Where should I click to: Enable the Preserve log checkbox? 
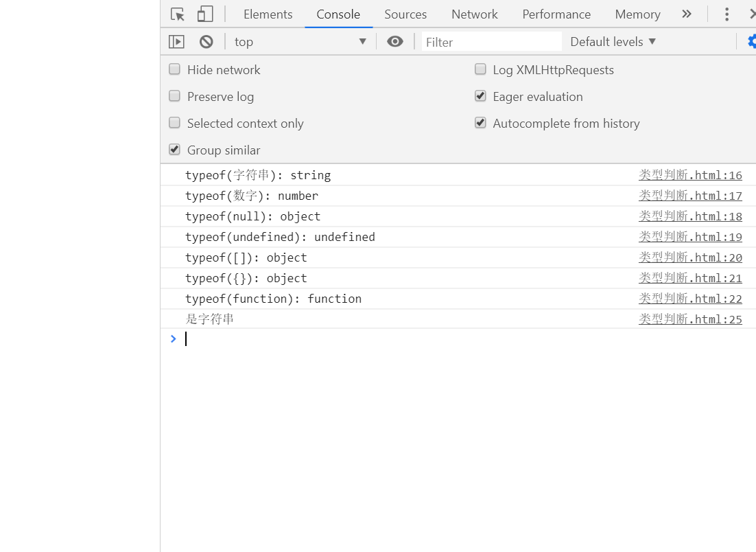pyautogui.click(x=174, y=96)
